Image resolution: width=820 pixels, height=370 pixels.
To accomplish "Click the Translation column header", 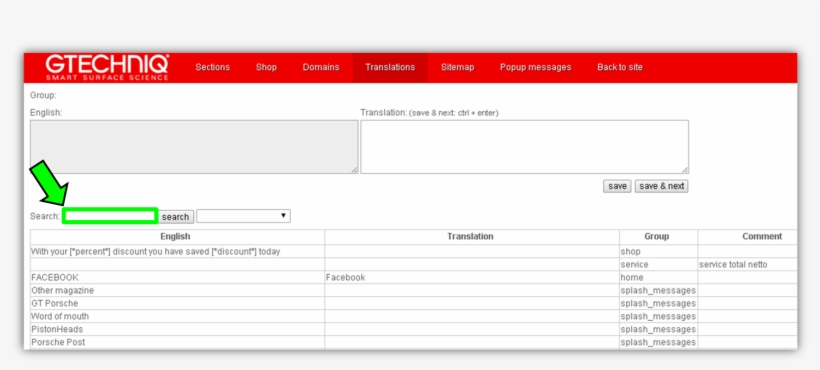I will coord(472,237).
